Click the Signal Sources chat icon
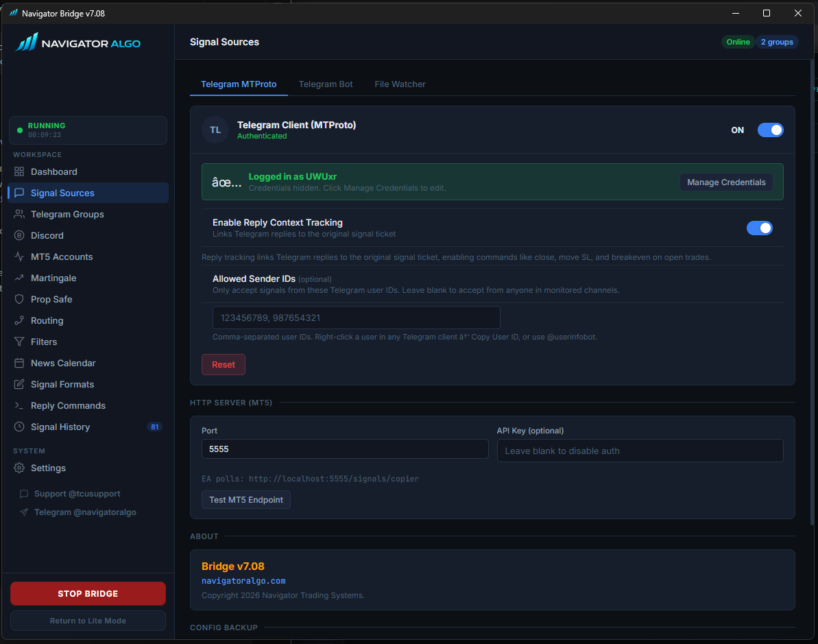This screenshot has width=818, height=644. [x=19, y=193]
